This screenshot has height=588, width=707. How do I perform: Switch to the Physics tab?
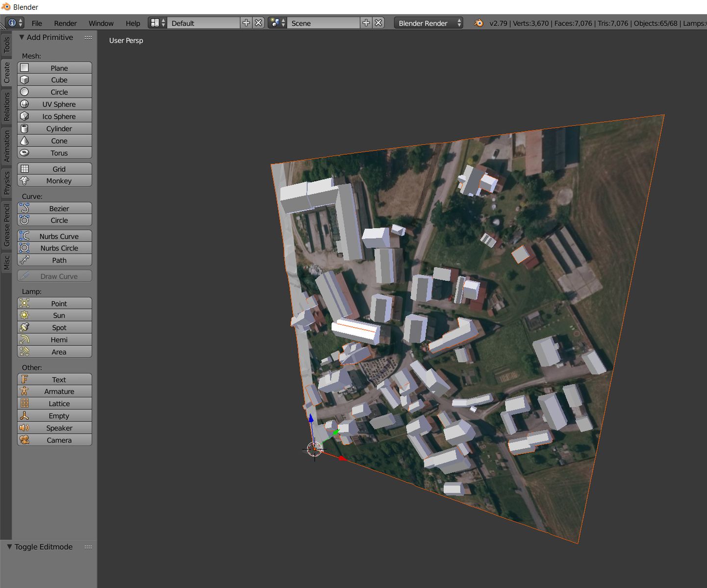[x=6, y=183]
